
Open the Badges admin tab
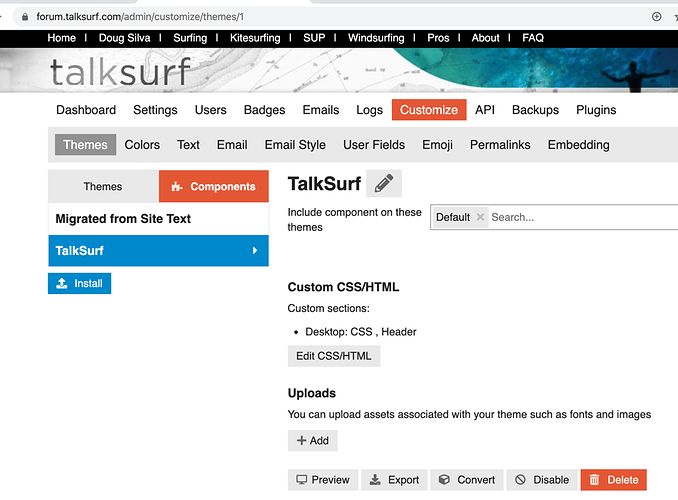tap(265, 110)
